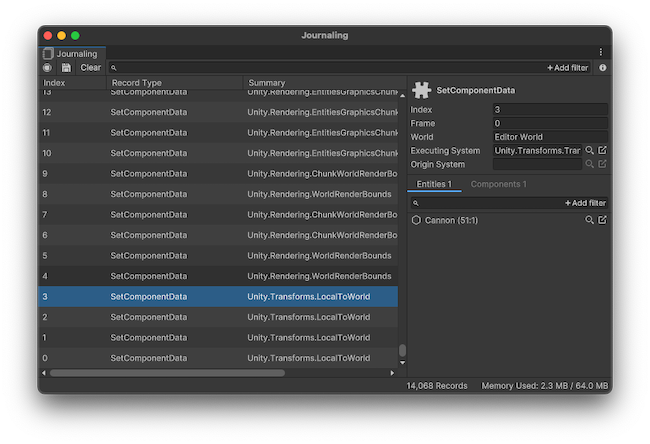The width and height of the screenshot is (650, 444).
Task: Search for the Executing System via magnifier icon
Action: click(x=590, y=150)
